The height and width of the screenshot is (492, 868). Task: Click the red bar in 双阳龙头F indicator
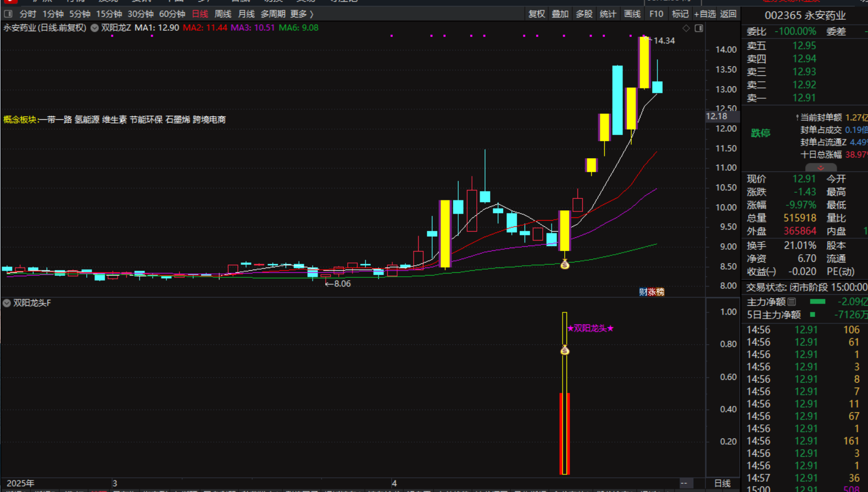coord(565,433)
